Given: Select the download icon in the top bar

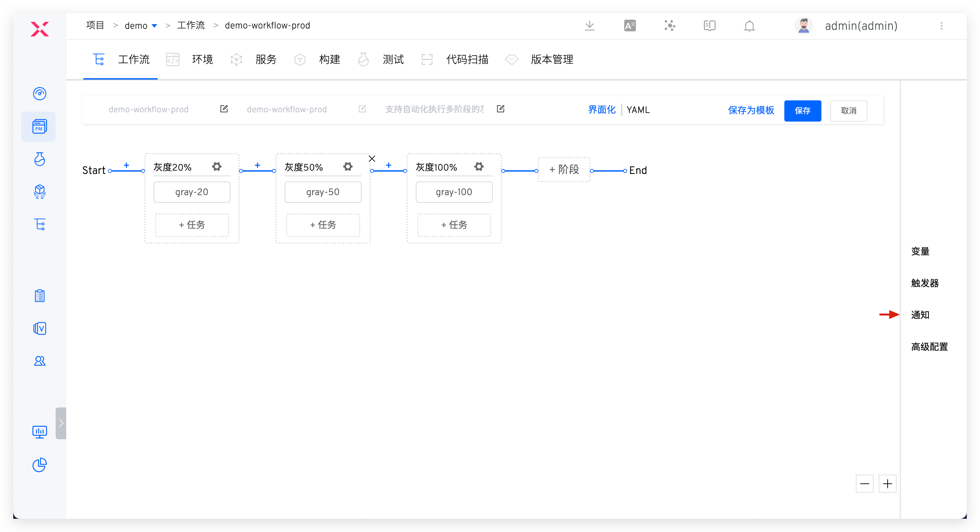Looking at the screenshot, I should click(x=589, y=26).
